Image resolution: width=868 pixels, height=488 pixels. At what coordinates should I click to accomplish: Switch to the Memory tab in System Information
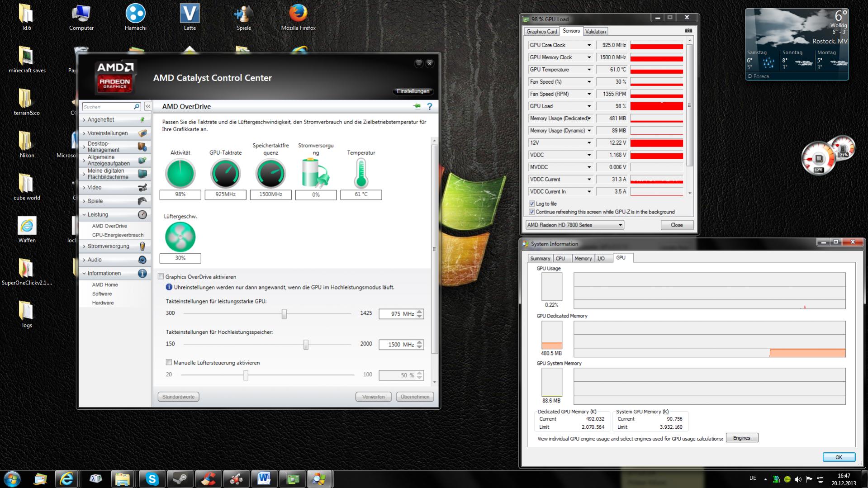pos(583,258)
